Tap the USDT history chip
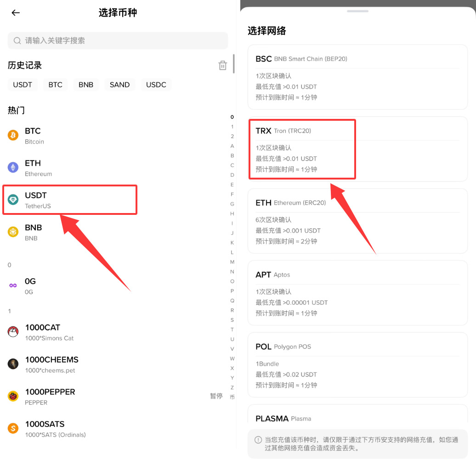 point(23,84)
